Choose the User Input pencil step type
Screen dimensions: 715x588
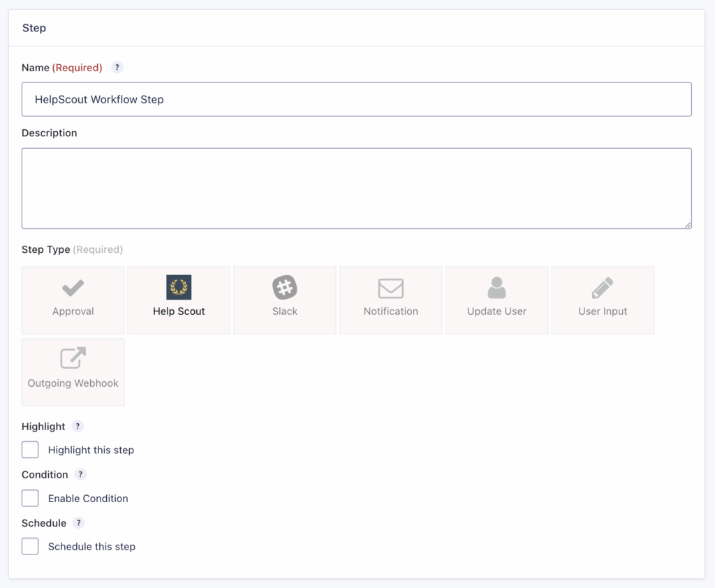(603, 299)
